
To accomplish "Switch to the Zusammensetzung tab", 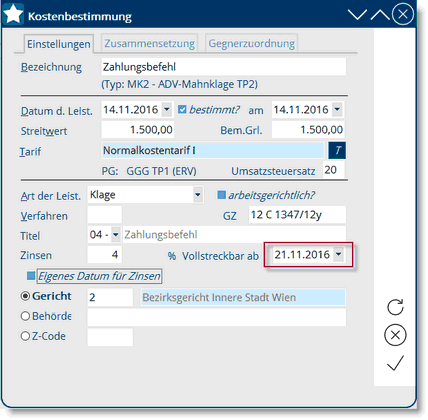I will point(149,43).
